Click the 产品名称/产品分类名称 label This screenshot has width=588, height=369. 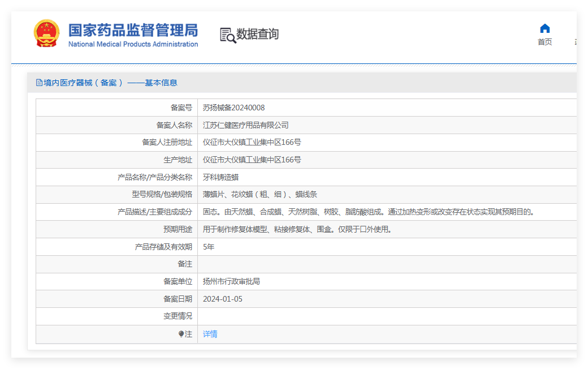[x=155, y=177]
